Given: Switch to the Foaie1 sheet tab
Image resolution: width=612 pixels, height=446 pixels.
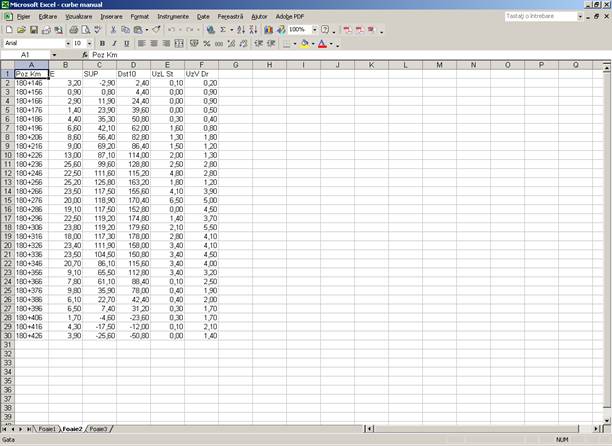Looking at the screenshot, I should (x=45, y=429).
